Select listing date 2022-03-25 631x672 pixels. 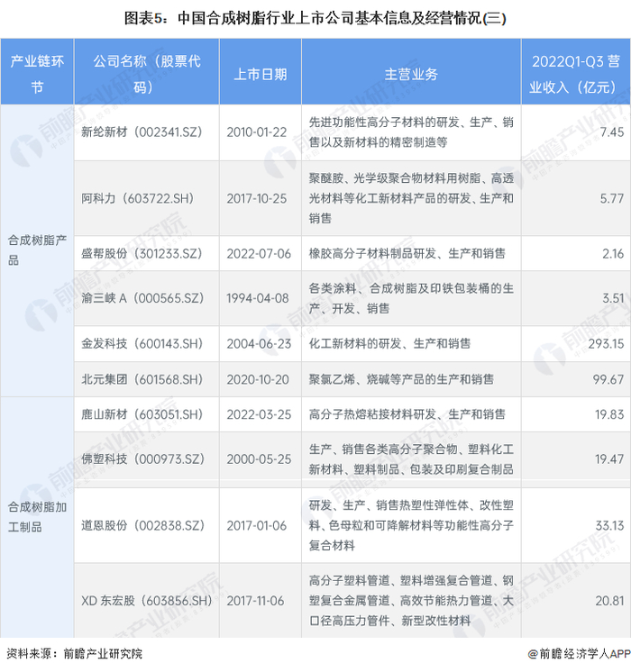point(259,414)
